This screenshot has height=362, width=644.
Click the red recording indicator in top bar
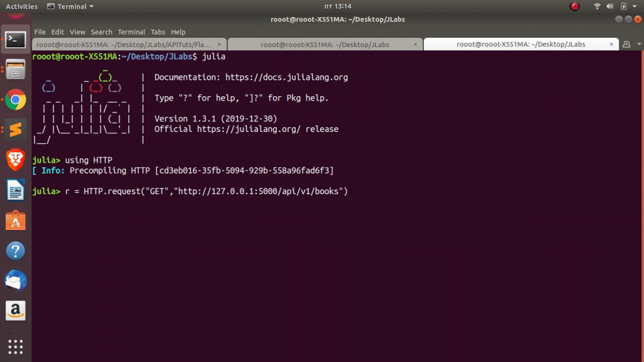(x=574, y=6)
